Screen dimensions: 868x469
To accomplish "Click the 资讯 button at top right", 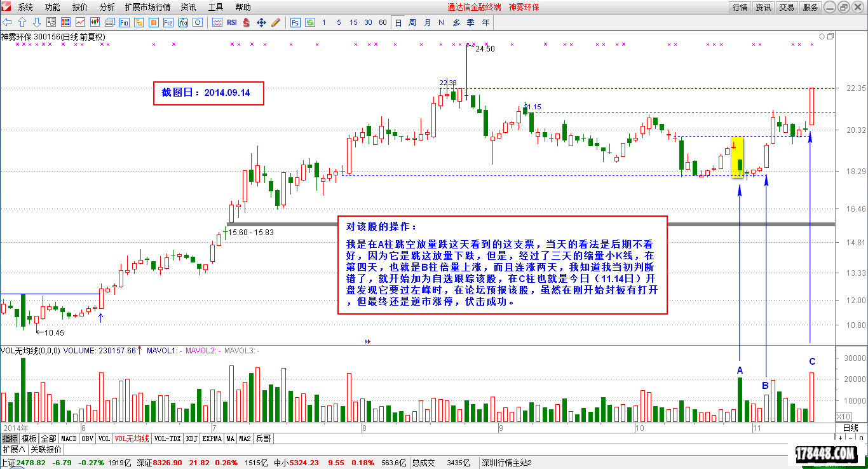I will click(x=763, y=8).
